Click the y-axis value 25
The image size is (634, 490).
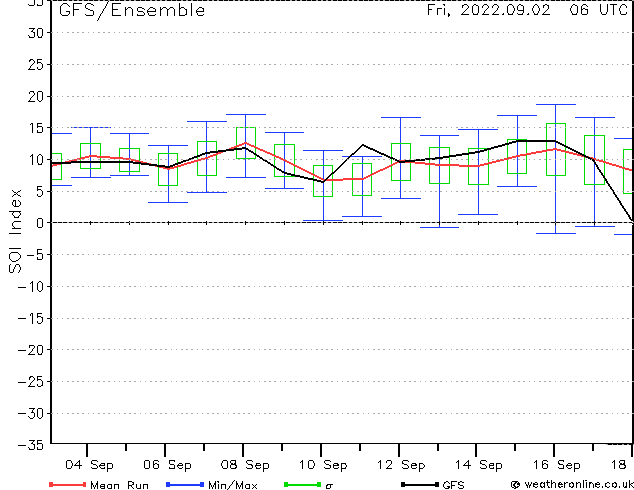36,64
